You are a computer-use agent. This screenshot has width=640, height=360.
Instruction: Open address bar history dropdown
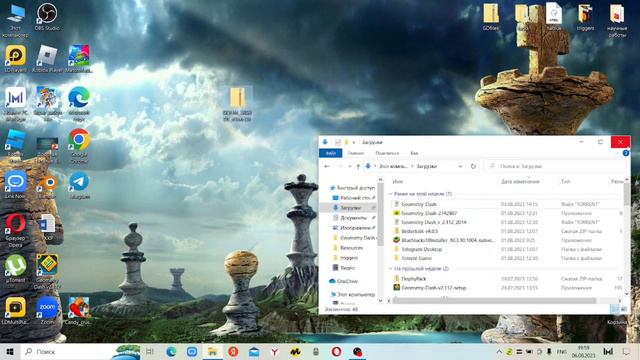[x=460, y=166]
